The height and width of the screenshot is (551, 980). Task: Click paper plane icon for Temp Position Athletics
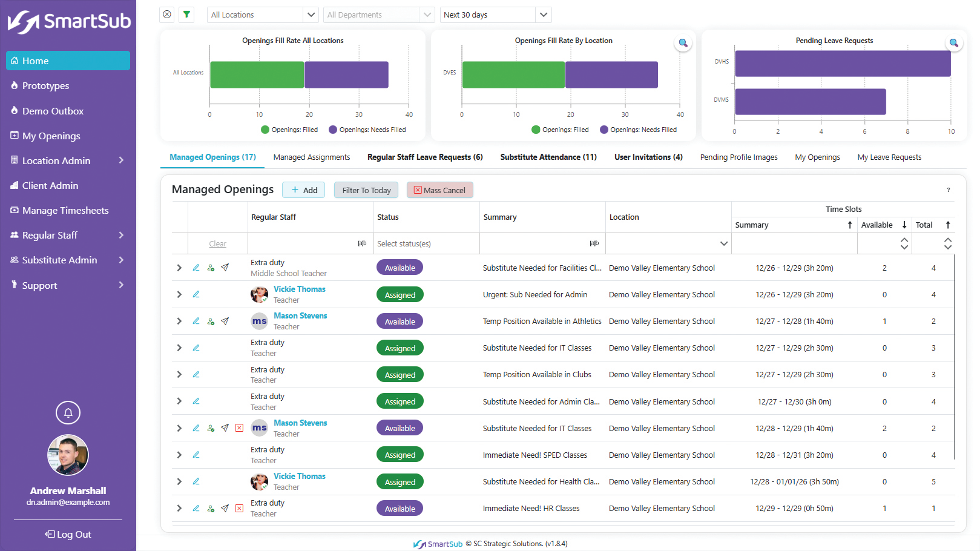point(225,322)
